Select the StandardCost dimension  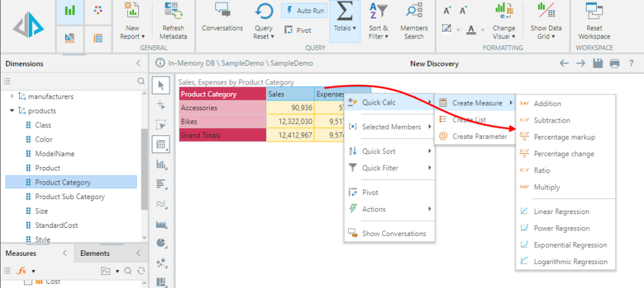tap(56, 225)
